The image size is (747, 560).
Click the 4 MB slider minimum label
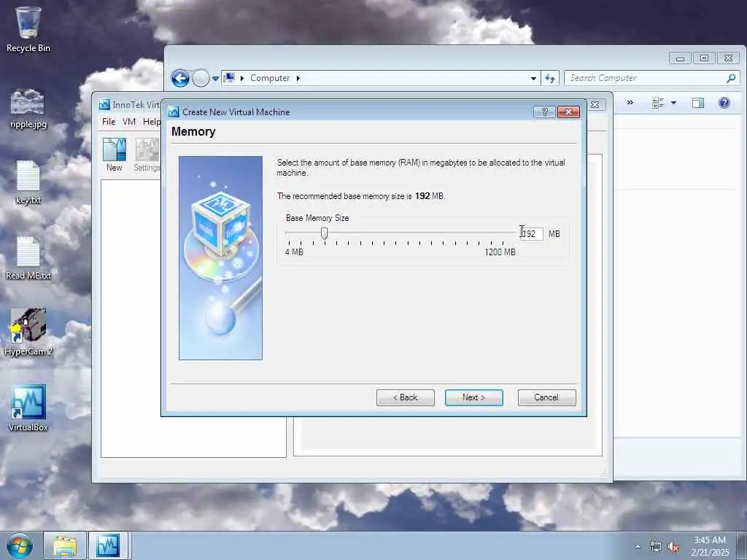294,252
